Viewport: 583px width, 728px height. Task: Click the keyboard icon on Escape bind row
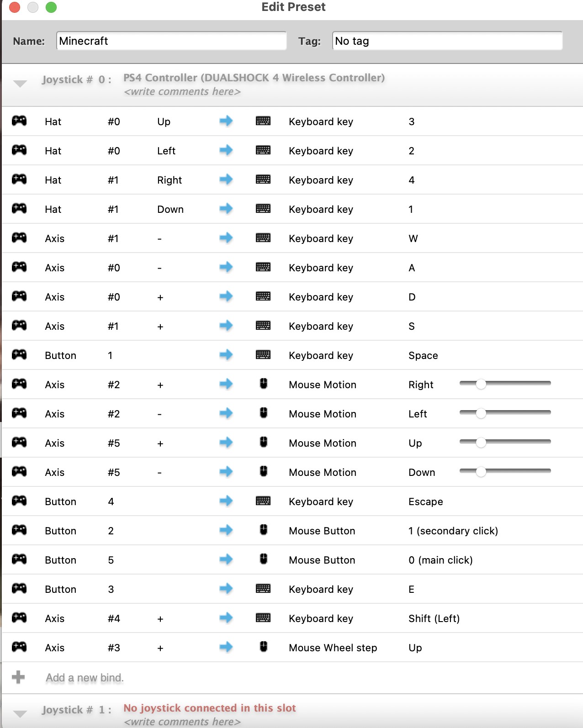(x=263, y=501)
